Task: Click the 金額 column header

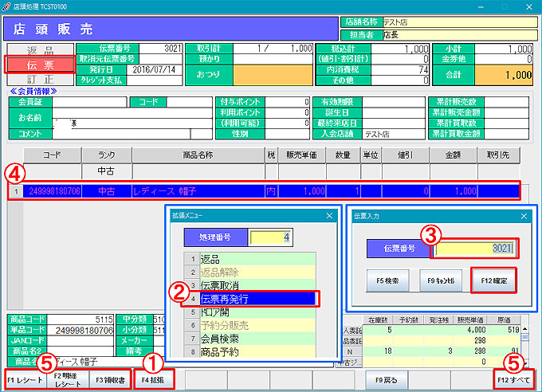Action: coord(453,155)
